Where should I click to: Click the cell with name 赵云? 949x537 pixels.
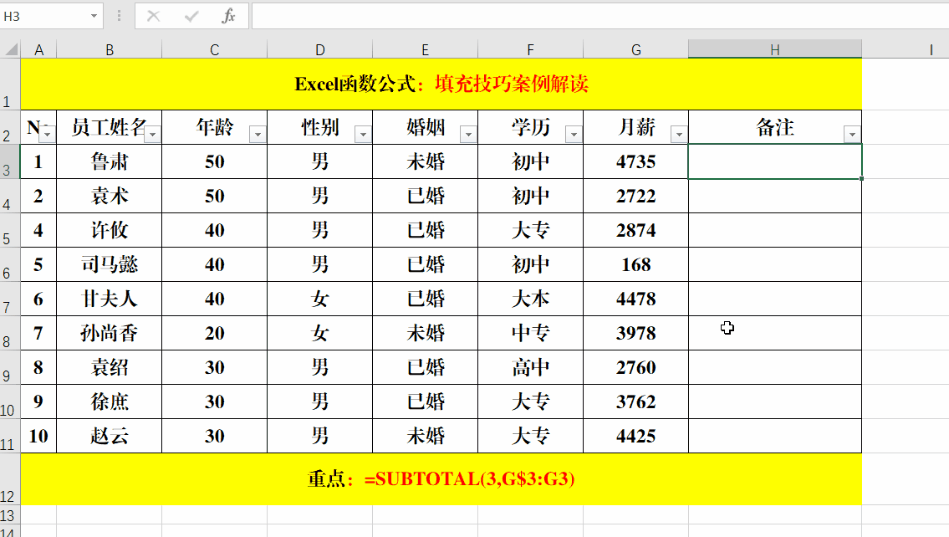point(110,436)
